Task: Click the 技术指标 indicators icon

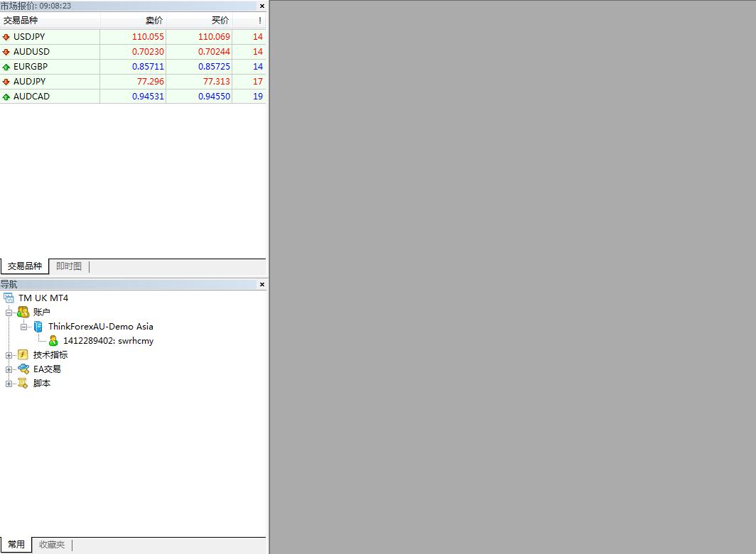Action: 23,355
